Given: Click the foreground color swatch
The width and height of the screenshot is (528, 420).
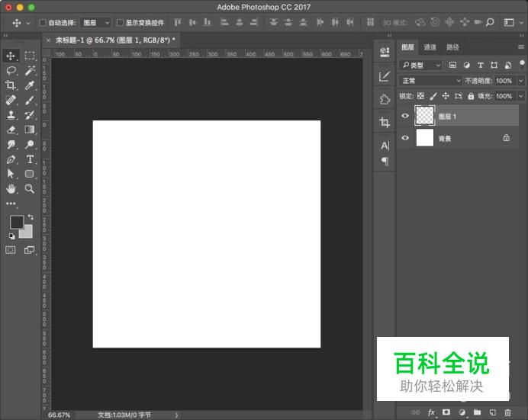Looking at the screenshot, I should tap(16, 222).
